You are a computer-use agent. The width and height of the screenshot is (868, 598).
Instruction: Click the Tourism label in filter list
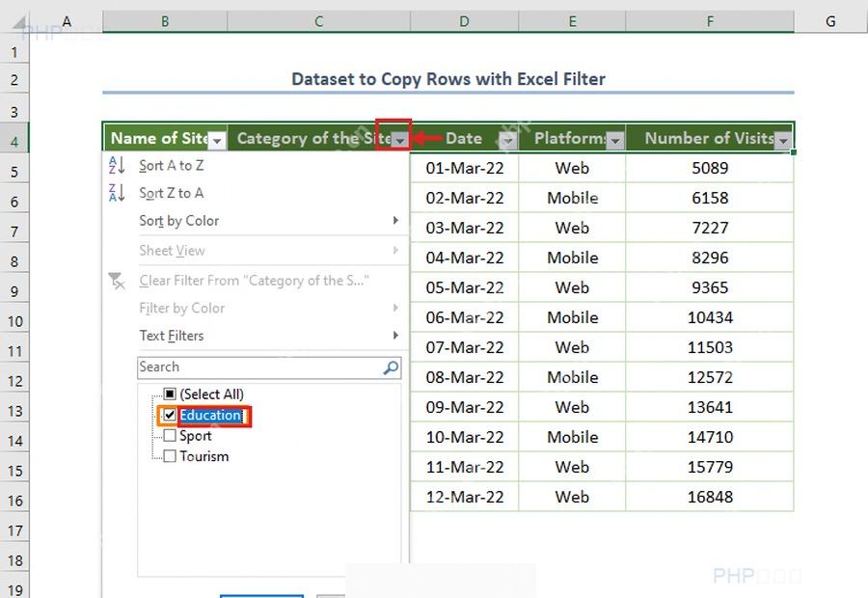point(204,456)
